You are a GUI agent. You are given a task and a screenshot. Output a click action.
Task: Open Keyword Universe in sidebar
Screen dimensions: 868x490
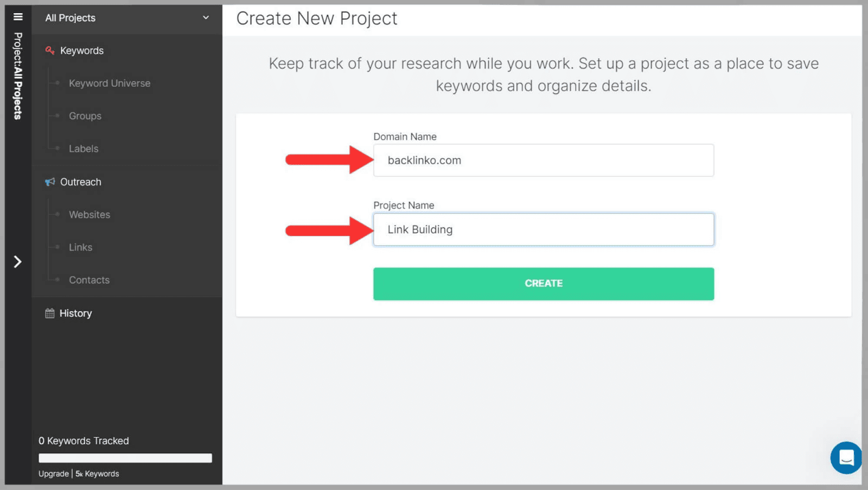[110, 84]
